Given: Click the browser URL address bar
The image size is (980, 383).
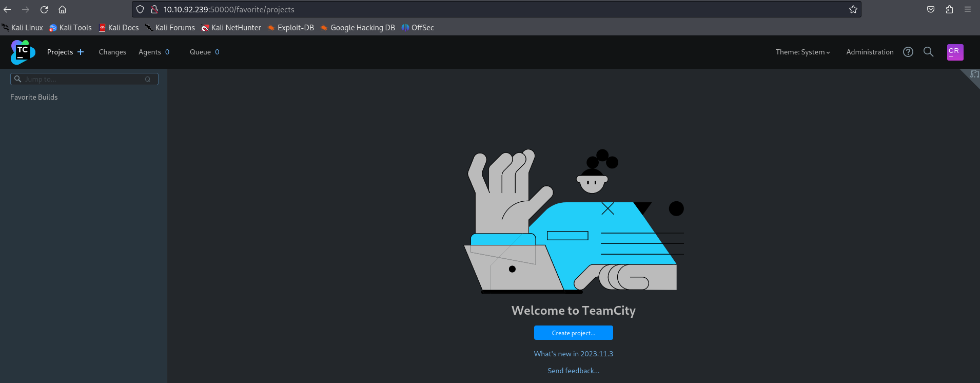Looking at the screenshot, I should 496,9.
